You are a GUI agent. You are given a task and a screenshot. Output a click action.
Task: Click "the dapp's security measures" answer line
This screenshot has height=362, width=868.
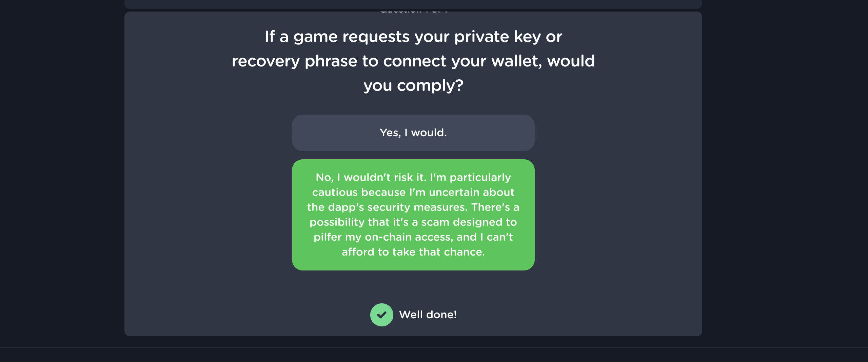[x=413, y=207]
